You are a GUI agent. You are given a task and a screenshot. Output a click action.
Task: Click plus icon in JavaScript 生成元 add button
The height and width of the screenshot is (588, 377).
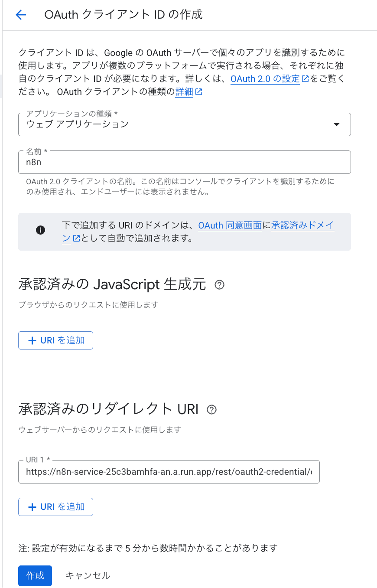[32, 341]
